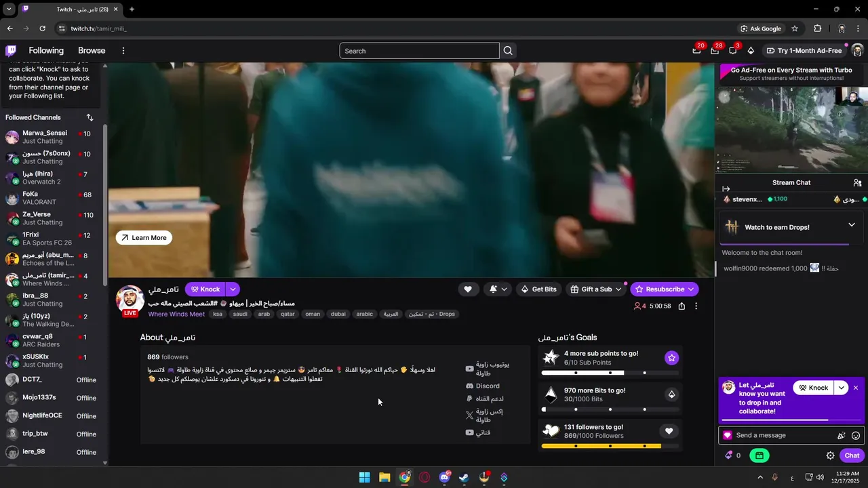Open the Resubscribe dropdown
The image size is (868, 488).
click(x=691, y=289)
